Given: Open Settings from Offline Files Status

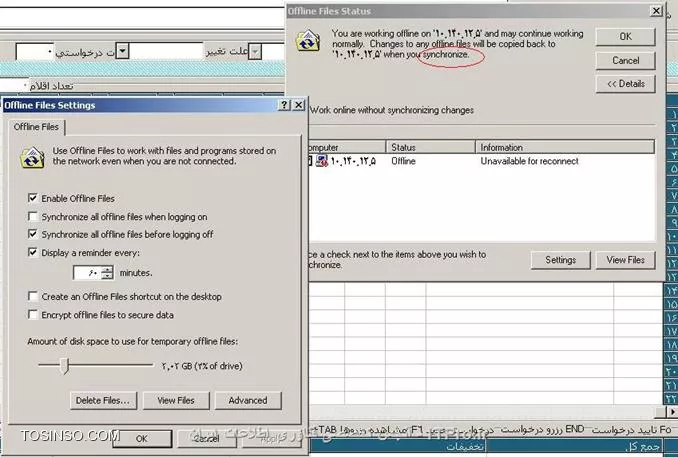Looking at the screenshot, I should point(560,260).
